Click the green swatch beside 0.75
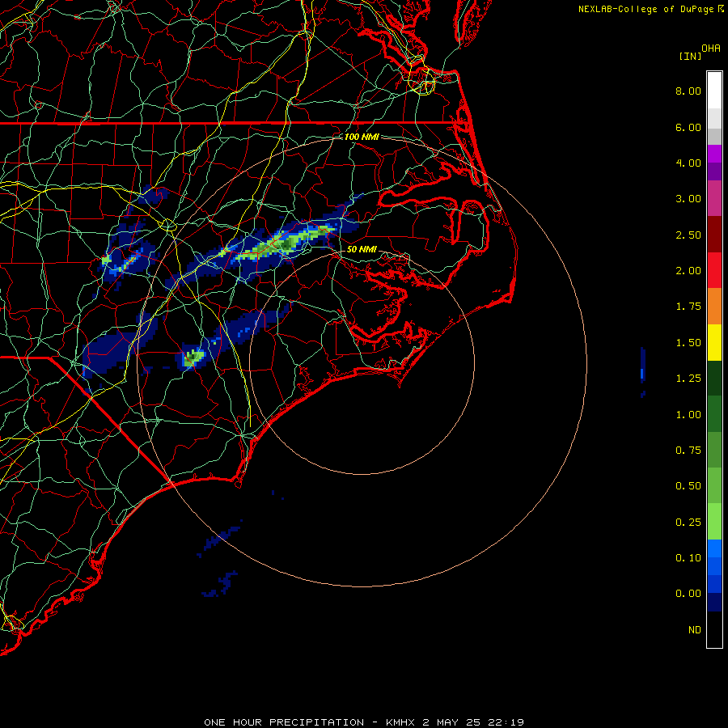 (714, 450)
